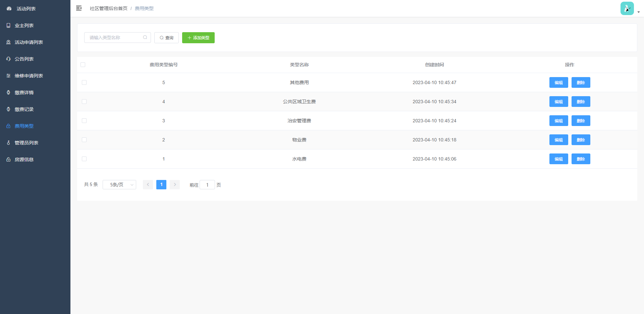Edit the 治安管理费 row

point(558,121)
